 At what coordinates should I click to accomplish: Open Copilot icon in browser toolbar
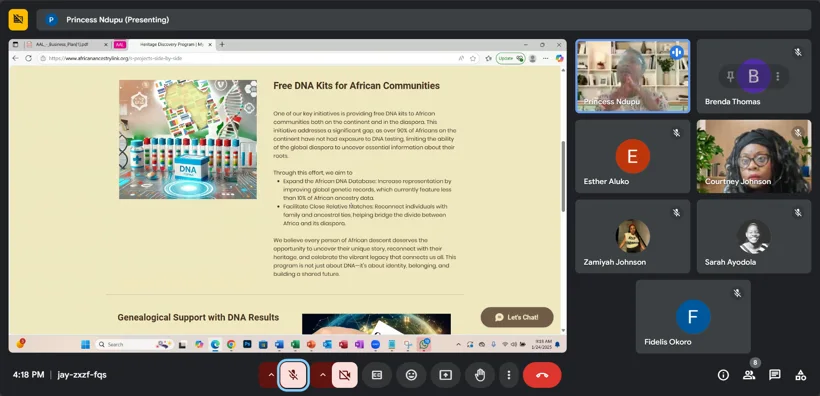click(x=560, y=59)
